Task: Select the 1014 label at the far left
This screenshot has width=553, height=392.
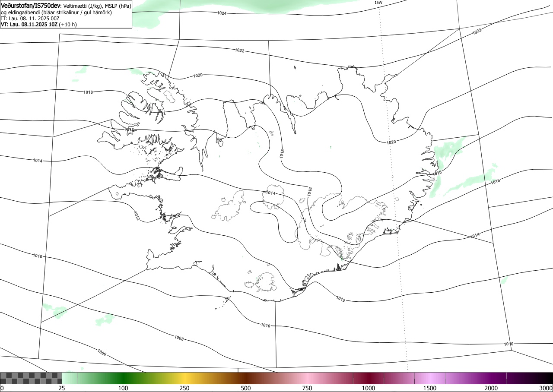Action: click(38, 161)
